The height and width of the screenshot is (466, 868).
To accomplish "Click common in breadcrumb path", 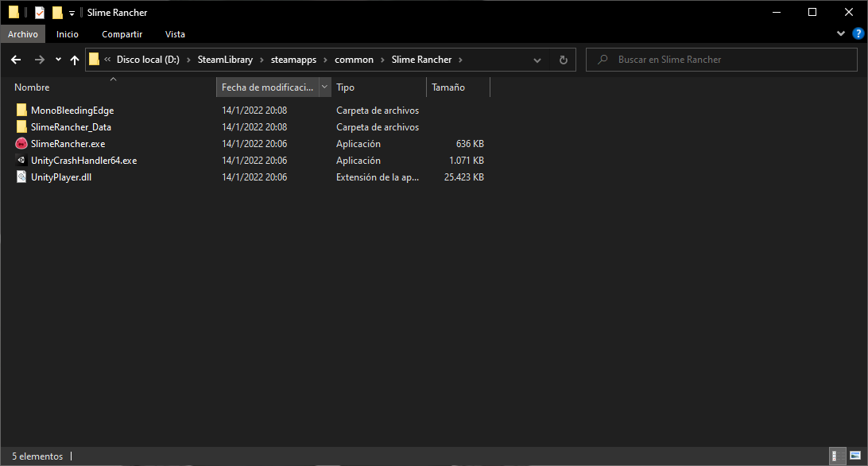I will coord(354,60).
